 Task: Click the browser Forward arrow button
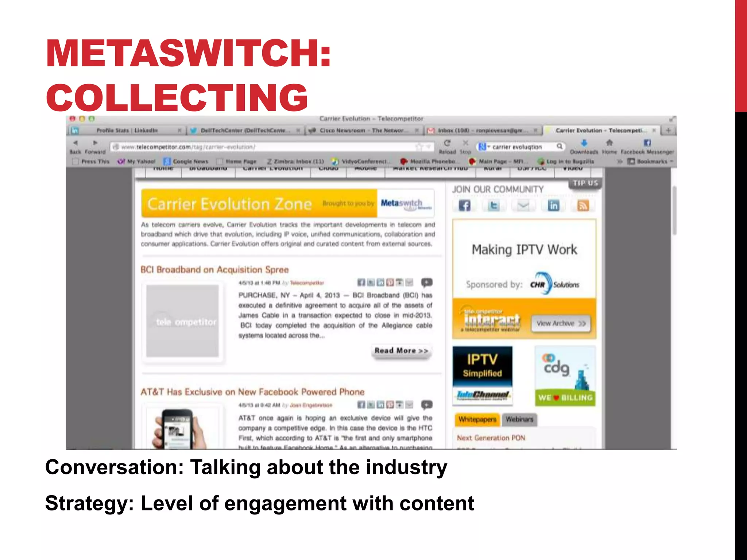click(x=95, y=143)
